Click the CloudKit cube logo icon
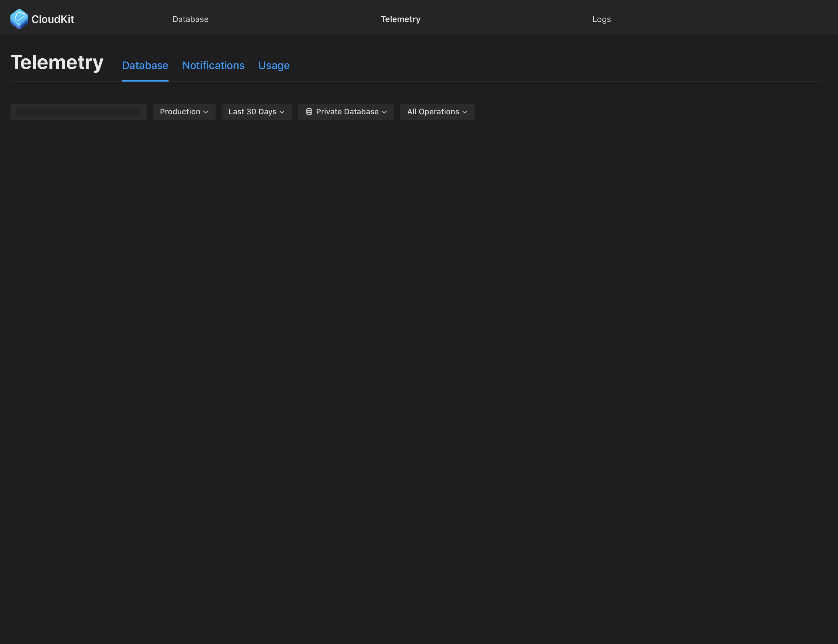This screenshot has width=838, height=644. point(19,19)
